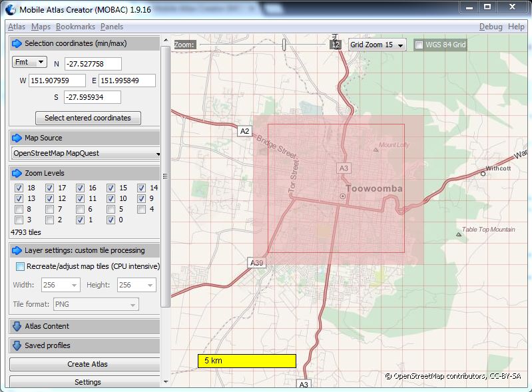Click the map Zoom slider handle
Image resolution: width=532 pixels, height=392 pixels.
(284, 45)
